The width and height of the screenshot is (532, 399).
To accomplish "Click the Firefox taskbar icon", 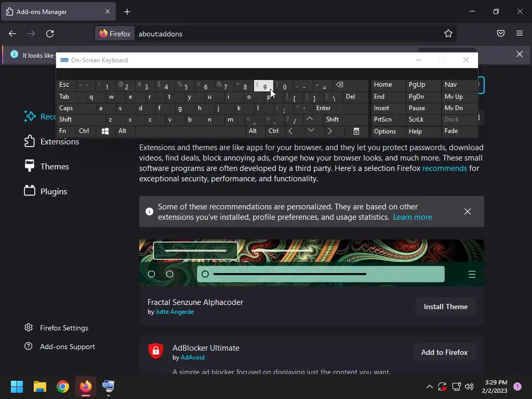I will click(x=86, y=387).
